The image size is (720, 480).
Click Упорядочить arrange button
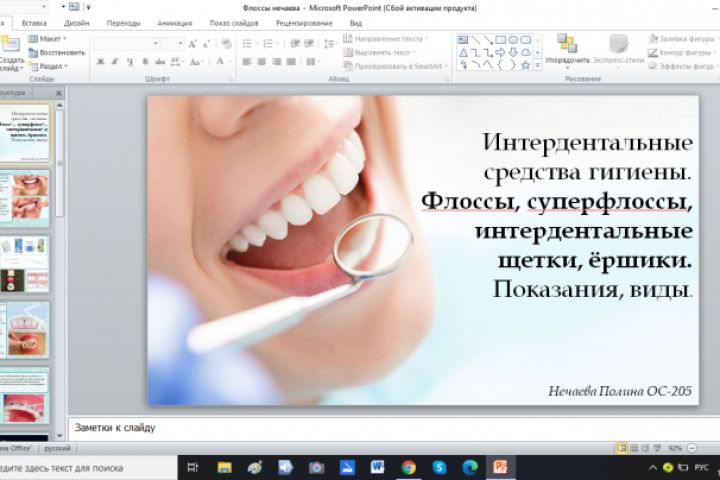coord(568,51)
